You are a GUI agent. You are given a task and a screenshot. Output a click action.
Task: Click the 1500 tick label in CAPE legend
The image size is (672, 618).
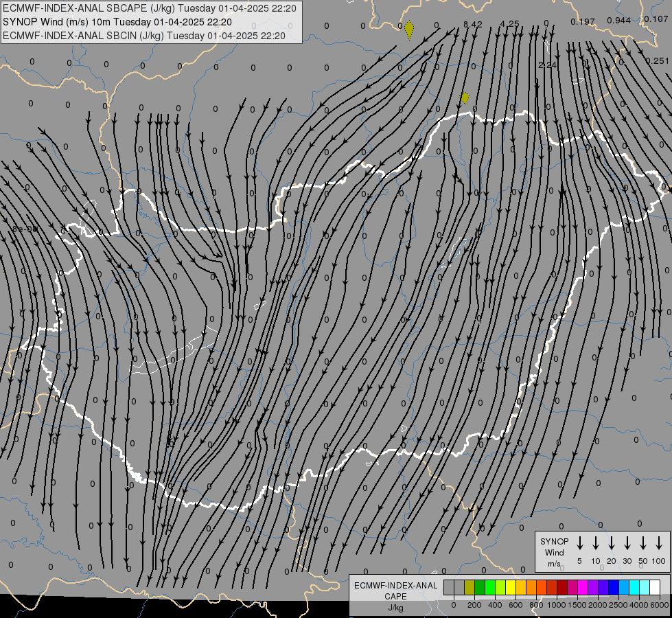pos(577,605)
